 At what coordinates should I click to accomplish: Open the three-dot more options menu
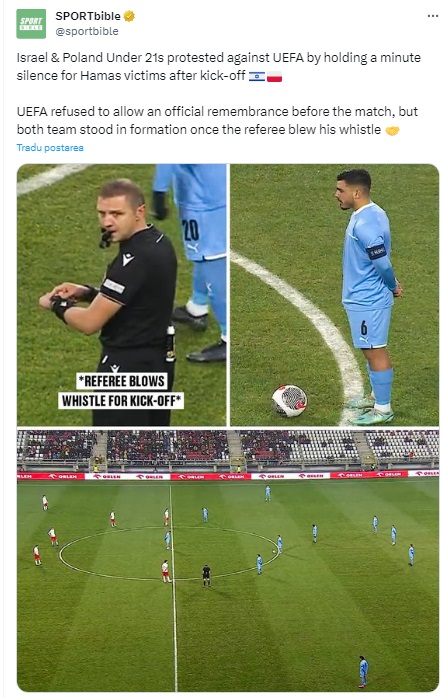pyautogui.click(x=432, y=16)
